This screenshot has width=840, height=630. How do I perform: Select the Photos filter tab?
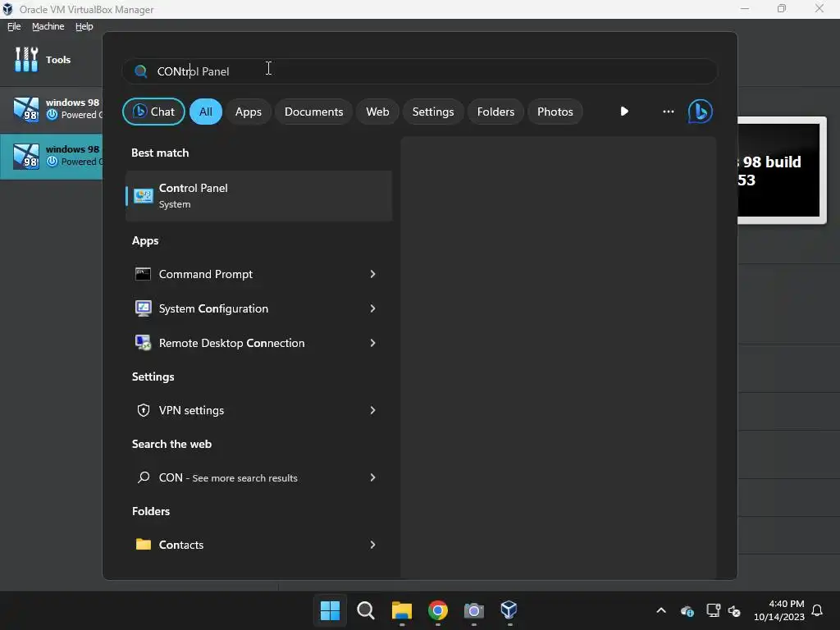(x=555, y=112)
